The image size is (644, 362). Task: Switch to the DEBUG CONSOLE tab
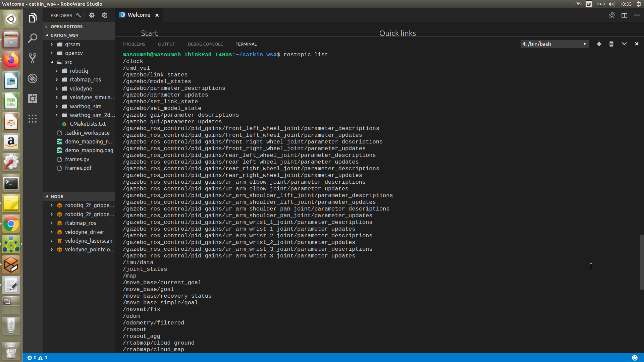point(205,44)
